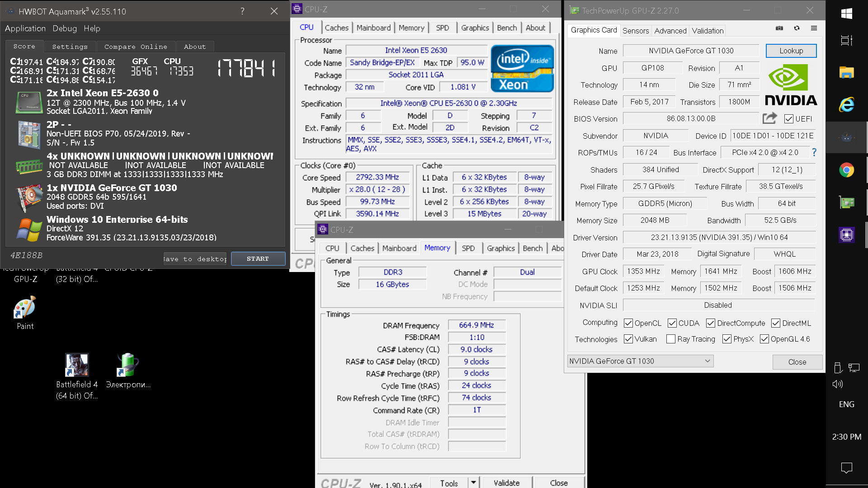Open Task View on the taskbar
The image size is (868, 488).
[x=847, y=40]
